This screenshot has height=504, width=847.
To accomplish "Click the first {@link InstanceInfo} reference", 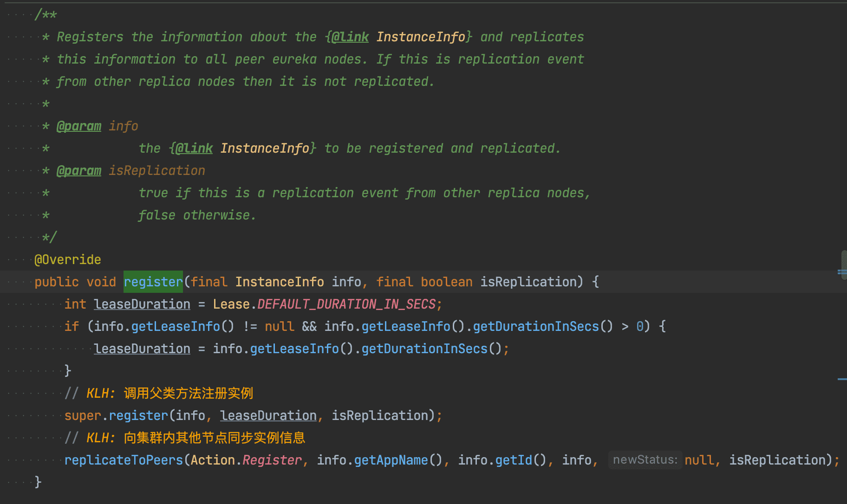I will pos(399,37).
